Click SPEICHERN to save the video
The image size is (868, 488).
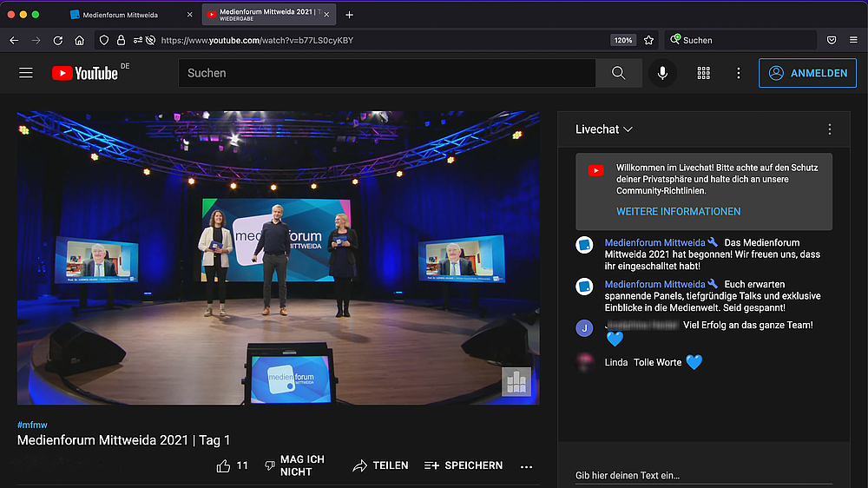pos(464,465)
